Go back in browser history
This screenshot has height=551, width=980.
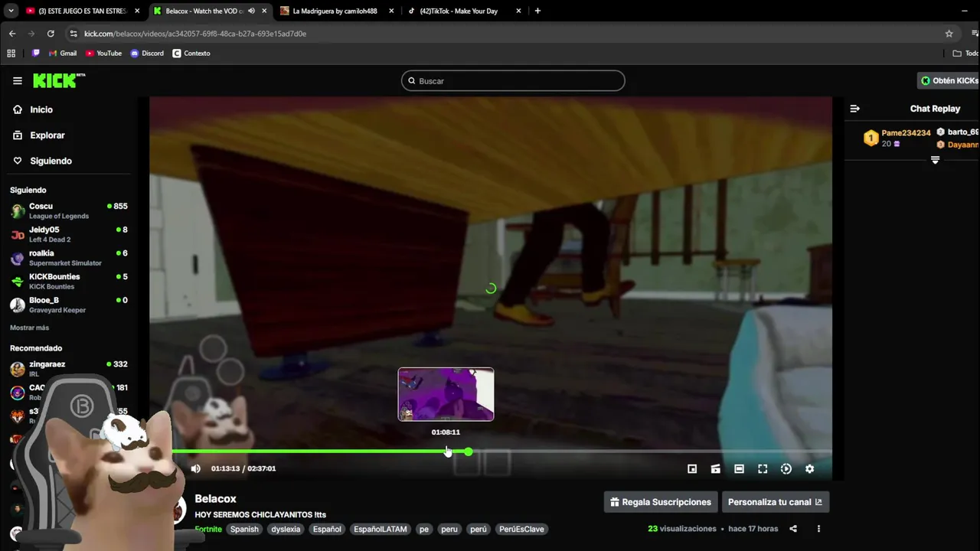tap(12, 34)
